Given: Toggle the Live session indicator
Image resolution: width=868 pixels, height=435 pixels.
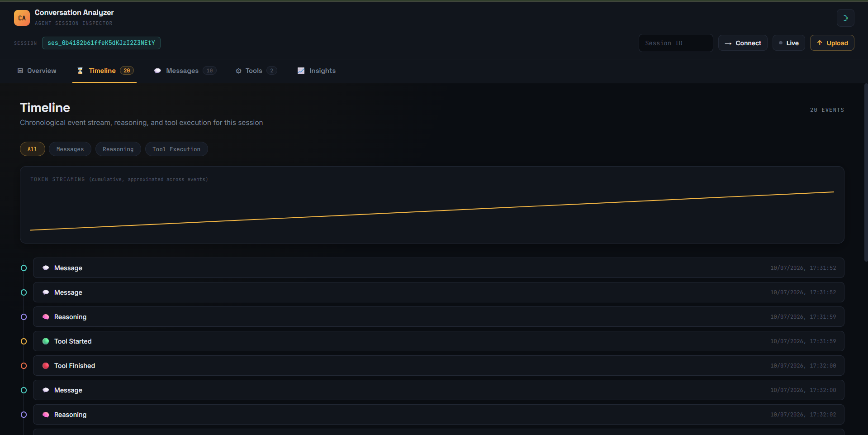Looking at the screenshot, I should [x=788, y=43].
